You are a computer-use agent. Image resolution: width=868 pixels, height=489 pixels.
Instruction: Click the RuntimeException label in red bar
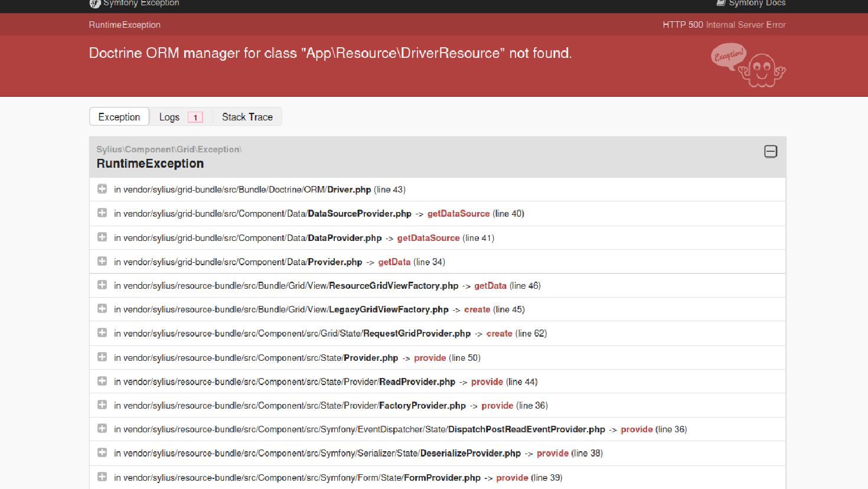pos(125,25)
